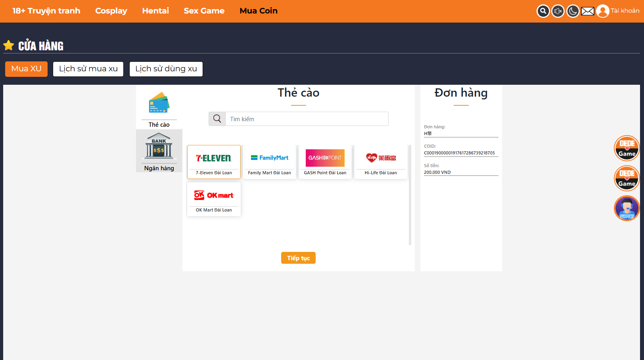Toggle dark mode moon icon
The image size is (644, 360).
(573, 11)
